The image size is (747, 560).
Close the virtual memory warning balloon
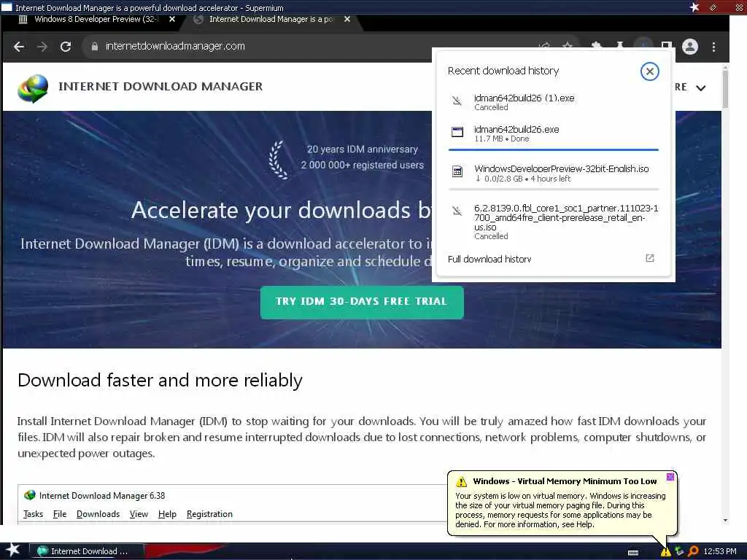(670, 477)
